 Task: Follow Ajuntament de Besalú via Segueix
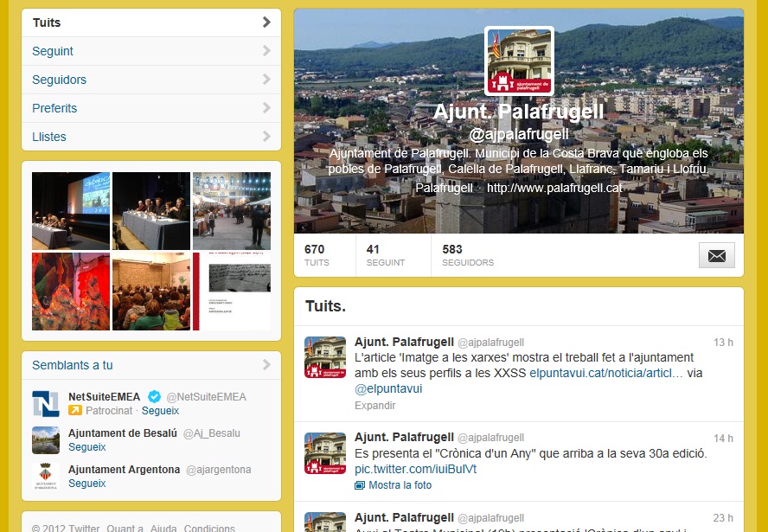(87, 446)
